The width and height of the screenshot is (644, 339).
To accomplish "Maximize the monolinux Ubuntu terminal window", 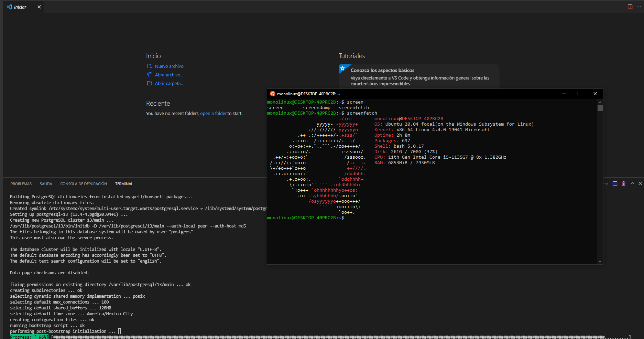I will [579, 94].
